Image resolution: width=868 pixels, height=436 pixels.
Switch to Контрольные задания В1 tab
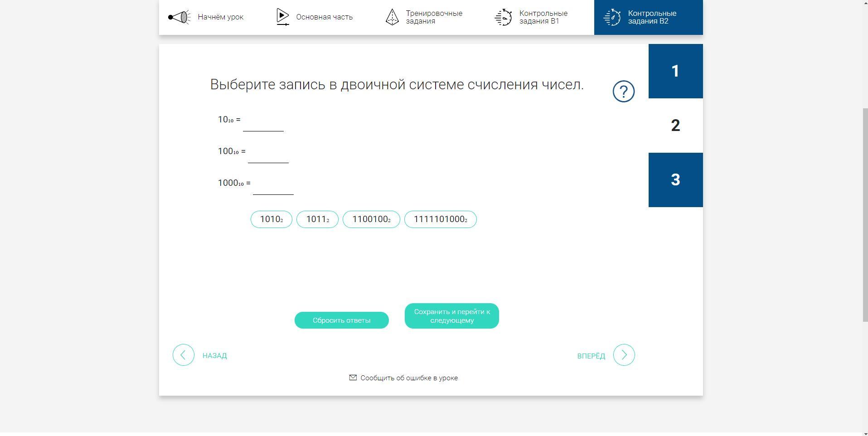click(543, 17)
